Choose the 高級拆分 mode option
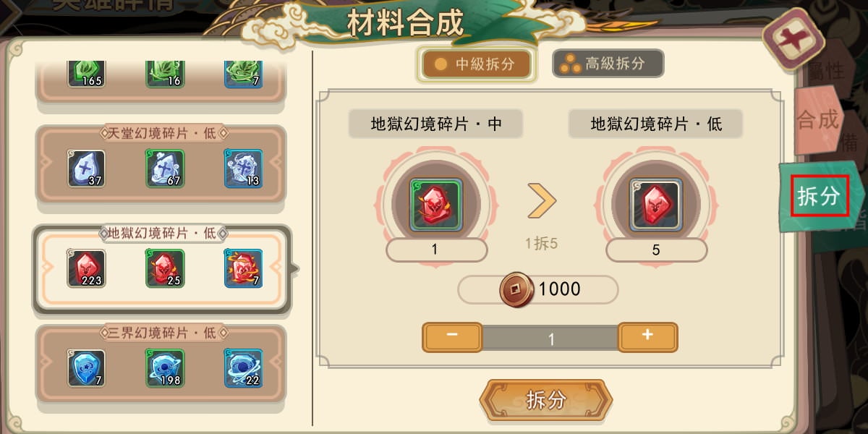Screen dimensions: 868x434 click(x=608, y=64)
